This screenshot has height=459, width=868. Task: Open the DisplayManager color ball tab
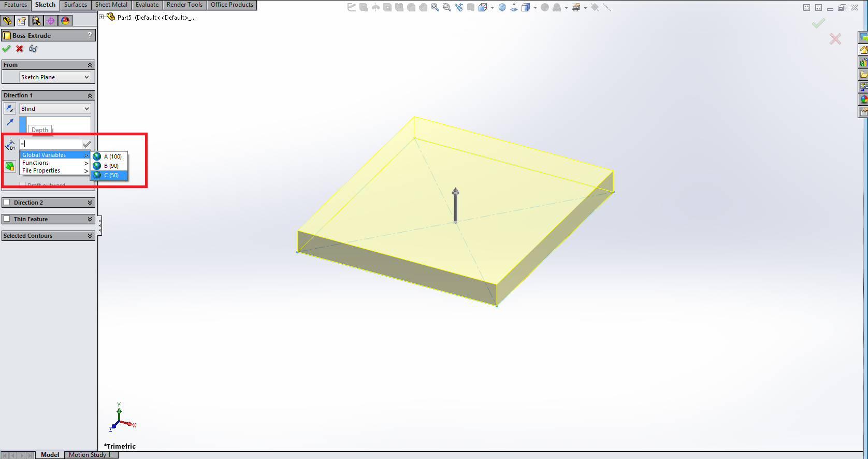(65, 21)
